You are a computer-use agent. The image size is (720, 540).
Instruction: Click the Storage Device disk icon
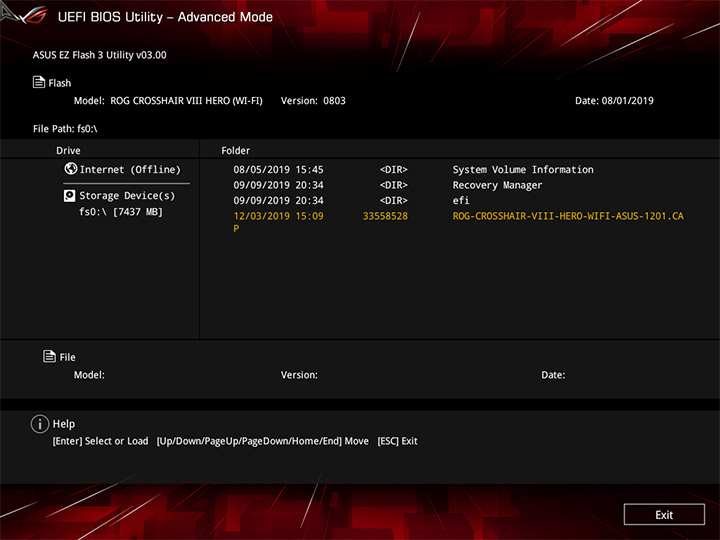(x=69, y=196)
